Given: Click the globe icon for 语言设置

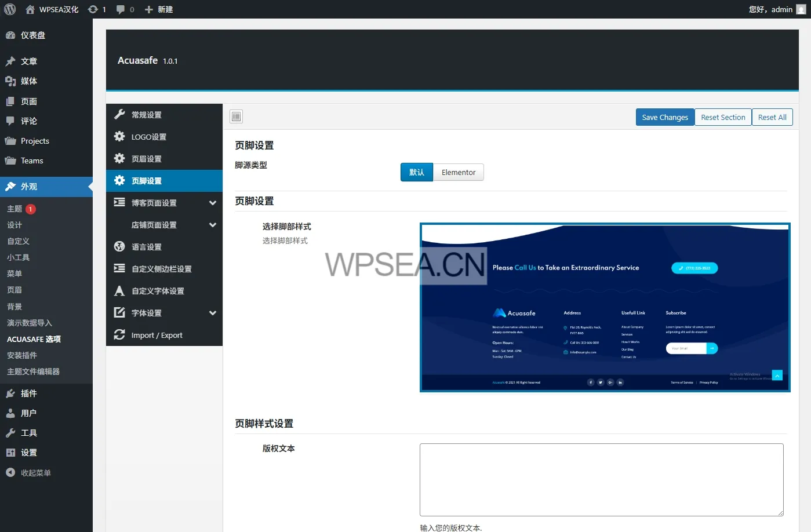Looking at the screenshot, I should pyautogui.click(x=119, y=247).
